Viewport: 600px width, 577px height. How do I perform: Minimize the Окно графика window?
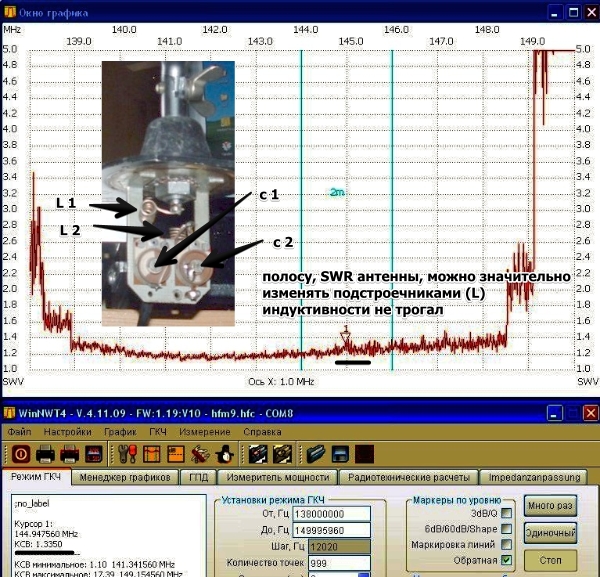(555, 13)
